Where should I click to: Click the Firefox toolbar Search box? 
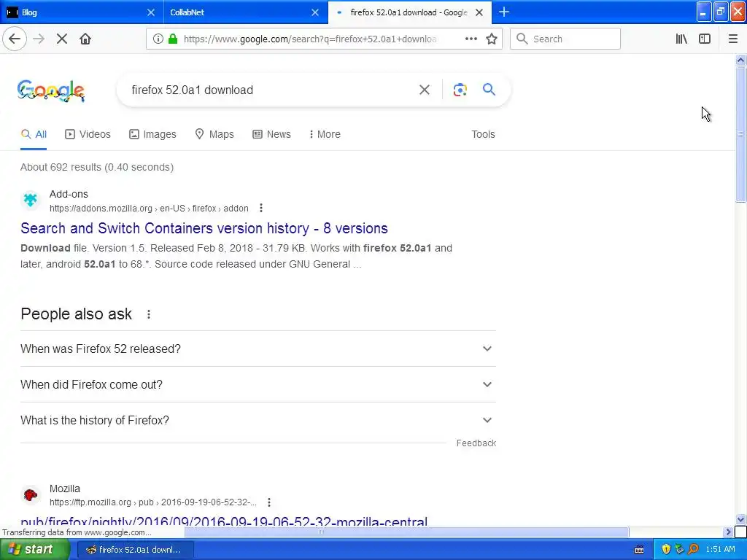coord(565,39)
